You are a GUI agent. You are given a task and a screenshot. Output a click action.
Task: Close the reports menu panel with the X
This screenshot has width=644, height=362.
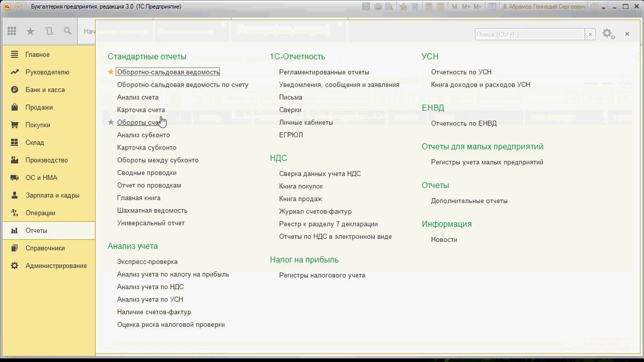point(627,34)
